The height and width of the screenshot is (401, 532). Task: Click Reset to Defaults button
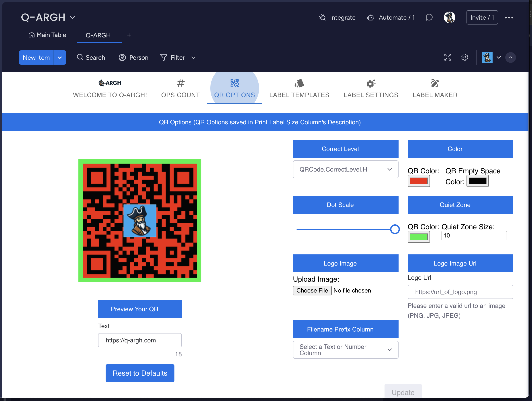click(140, 373)
